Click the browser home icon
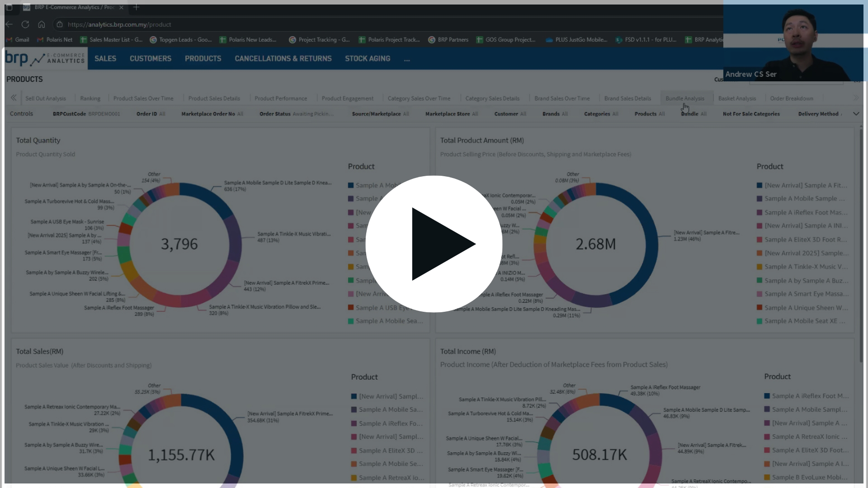The image size is (868, 488). point(42,24)
